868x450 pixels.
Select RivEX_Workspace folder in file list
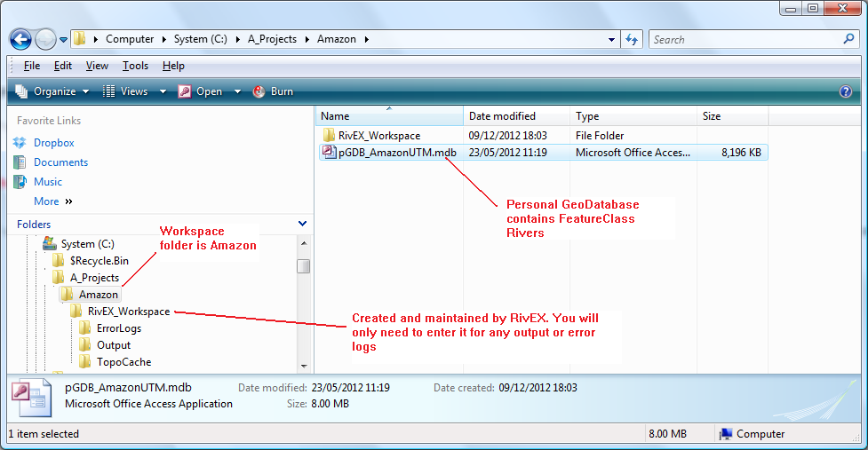tap(379, 136)
